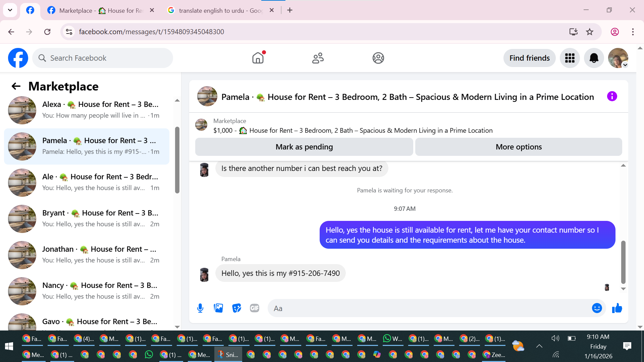Viewport: 644px width, 362px height.
Task: Open the GIF picker
Action: 255,308
